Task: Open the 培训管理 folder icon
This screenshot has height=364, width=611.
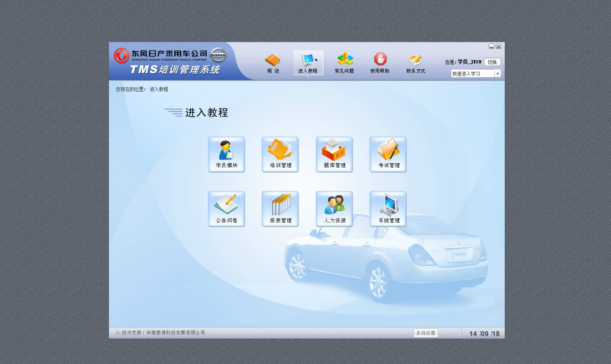Action: pyautogui.click(x=280, y=154)
